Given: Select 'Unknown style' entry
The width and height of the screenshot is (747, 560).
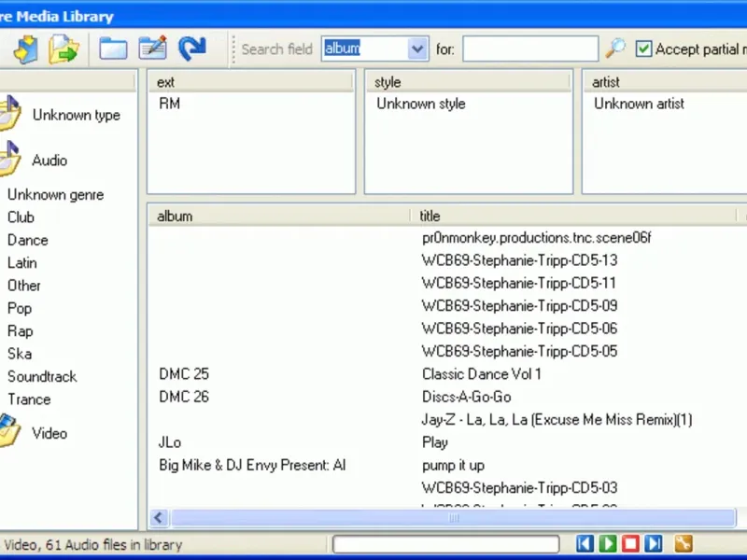Looking at the screenshot, I should (421, 104).
